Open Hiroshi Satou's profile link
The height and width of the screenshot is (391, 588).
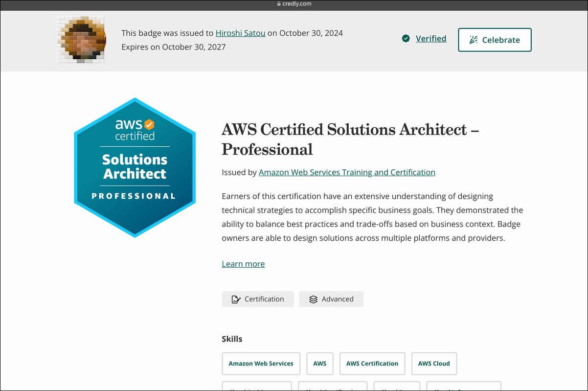click(x=241, y=33)
